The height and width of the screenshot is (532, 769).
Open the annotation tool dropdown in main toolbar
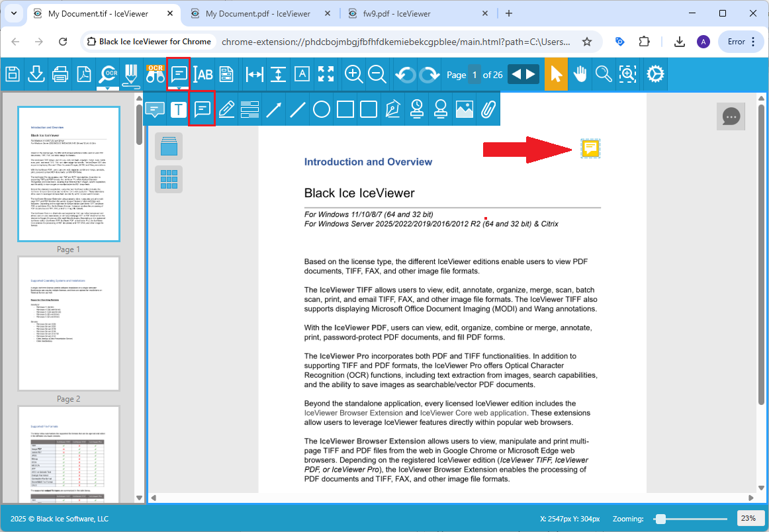[179, 75]
